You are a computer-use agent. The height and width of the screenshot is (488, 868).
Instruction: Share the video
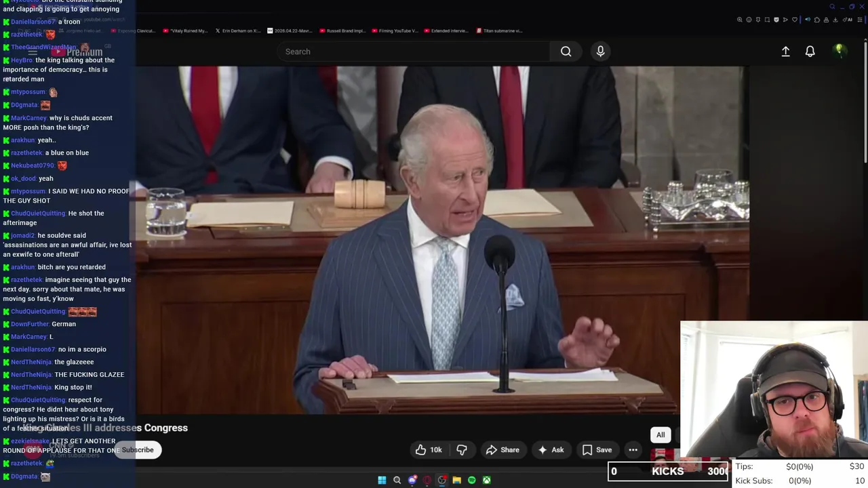(x=502, y=450)
